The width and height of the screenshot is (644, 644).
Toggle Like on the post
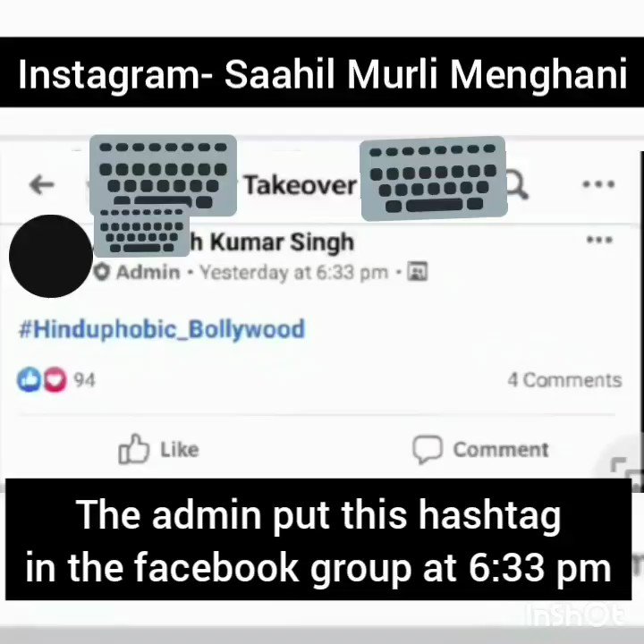click(158, 449)
